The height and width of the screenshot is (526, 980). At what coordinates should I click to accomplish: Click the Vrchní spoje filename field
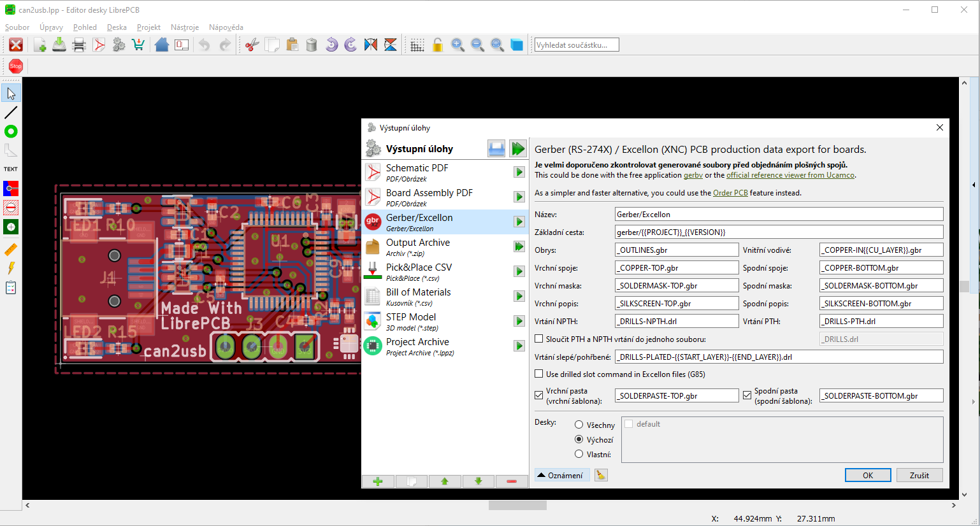point(676,268)
